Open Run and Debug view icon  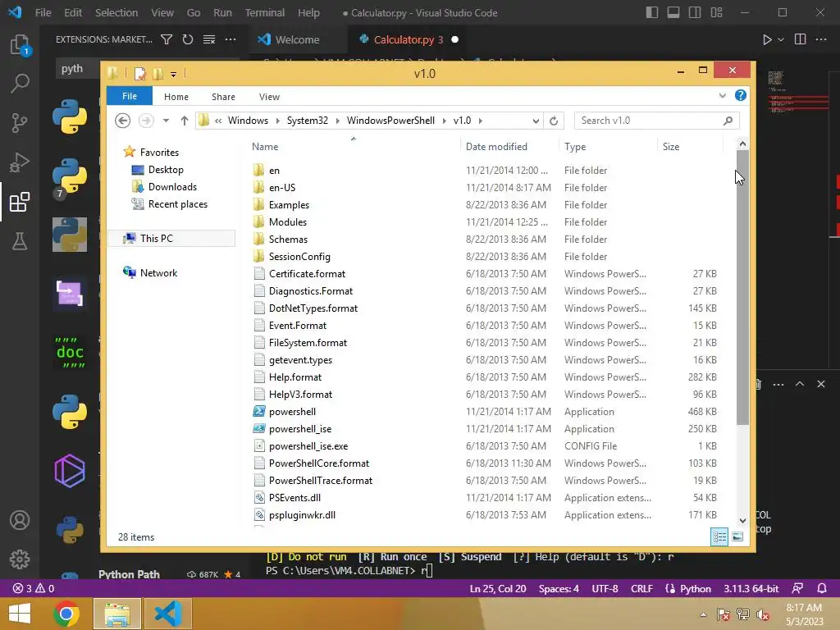pos(20,162)
